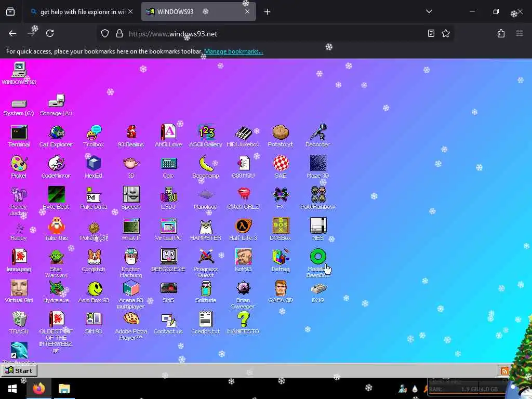Click the Manage bookmarks link

233,51
